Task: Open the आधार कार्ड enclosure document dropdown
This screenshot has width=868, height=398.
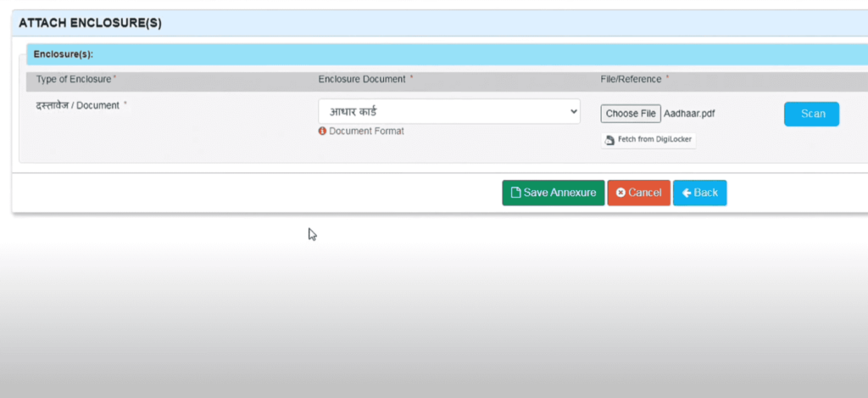Action: 448,111
